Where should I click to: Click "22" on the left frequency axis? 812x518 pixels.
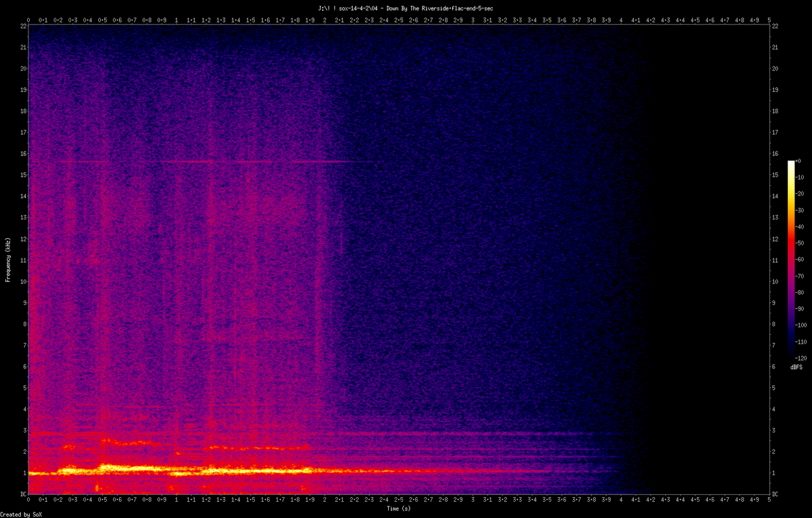click(23, 26)
